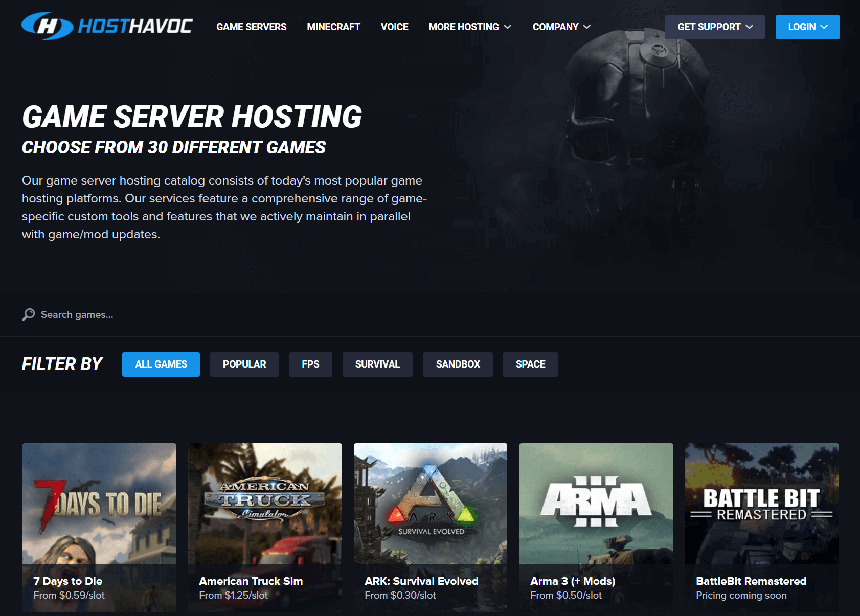
Task: Open the Get Support dropdown
Action: coord(715,27)
